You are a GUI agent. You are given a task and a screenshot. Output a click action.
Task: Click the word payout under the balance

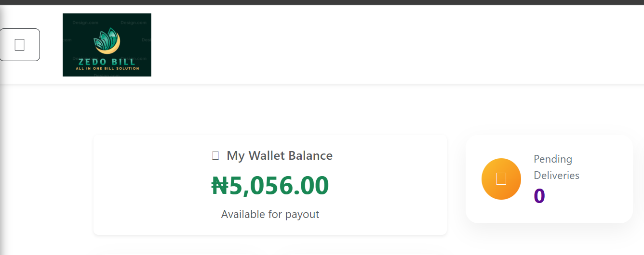coord(303,214)
